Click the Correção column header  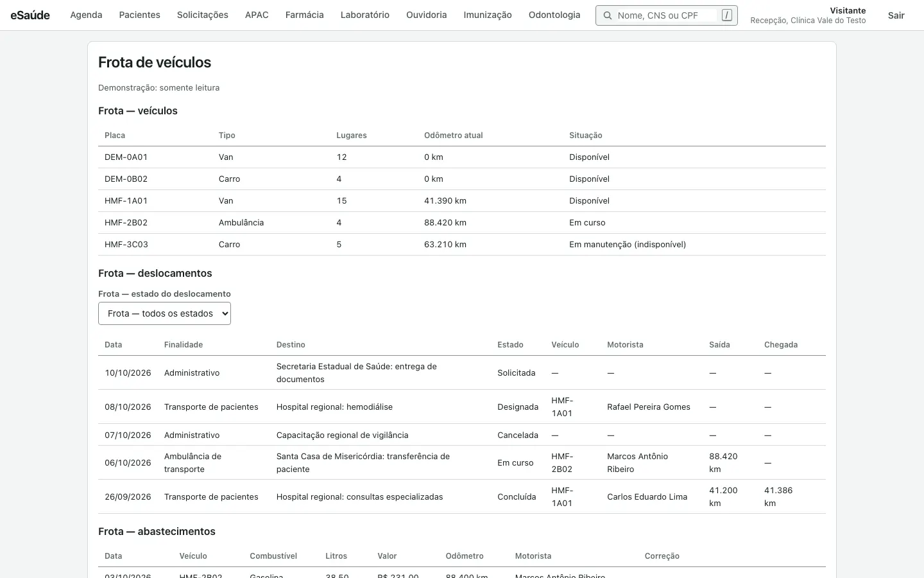tap(662, 556)
